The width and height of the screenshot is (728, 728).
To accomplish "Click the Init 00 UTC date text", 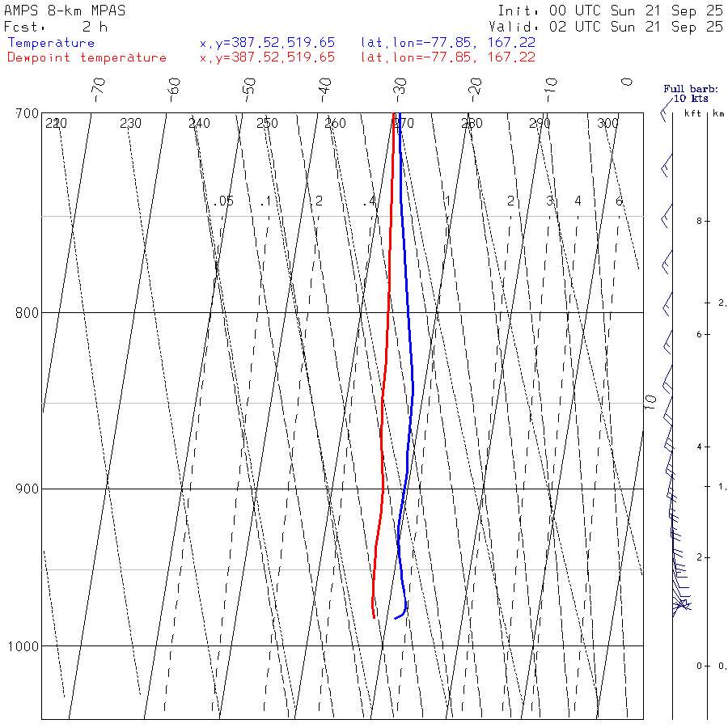I will [610, 11].
